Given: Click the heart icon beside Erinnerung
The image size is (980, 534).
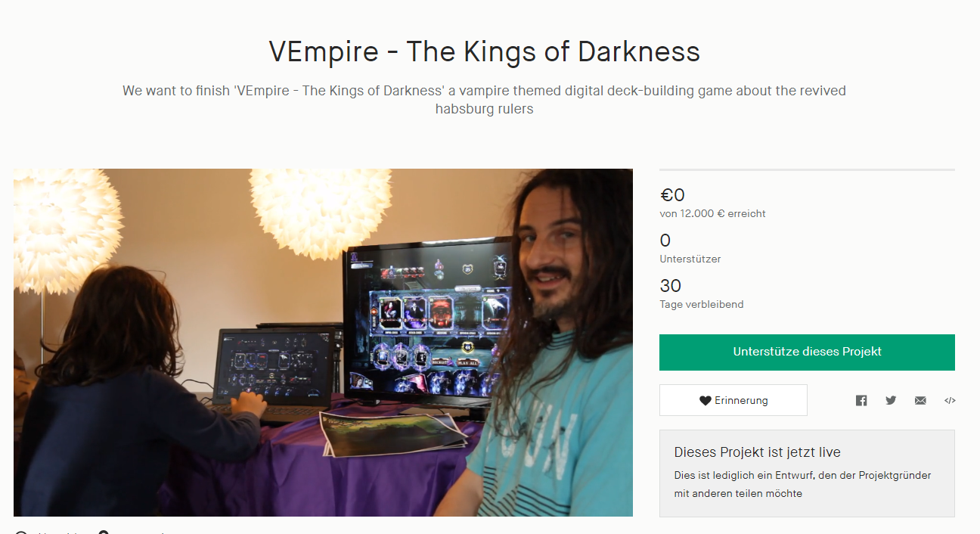Looking at the screenshot, I should click(706, 401).
